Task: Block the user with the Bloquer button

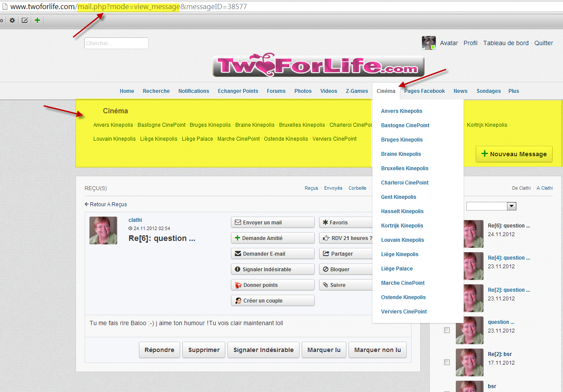Action: tap(346, 270)
